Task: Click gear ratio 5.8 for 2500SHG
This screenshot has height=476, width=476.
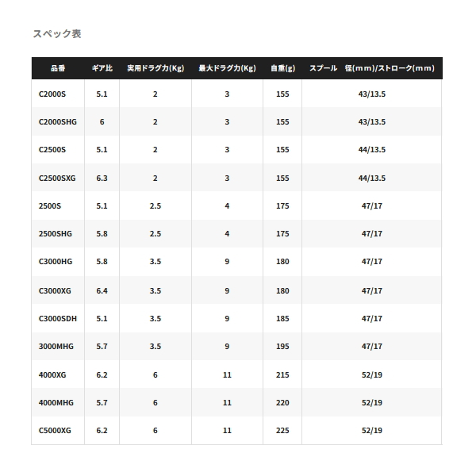Action: pos(102,234)
